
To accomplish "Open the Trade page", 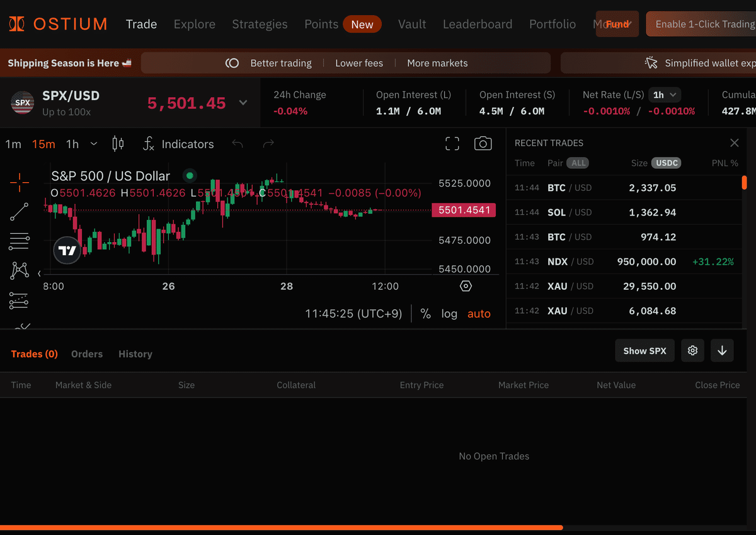I will (141, 24).
